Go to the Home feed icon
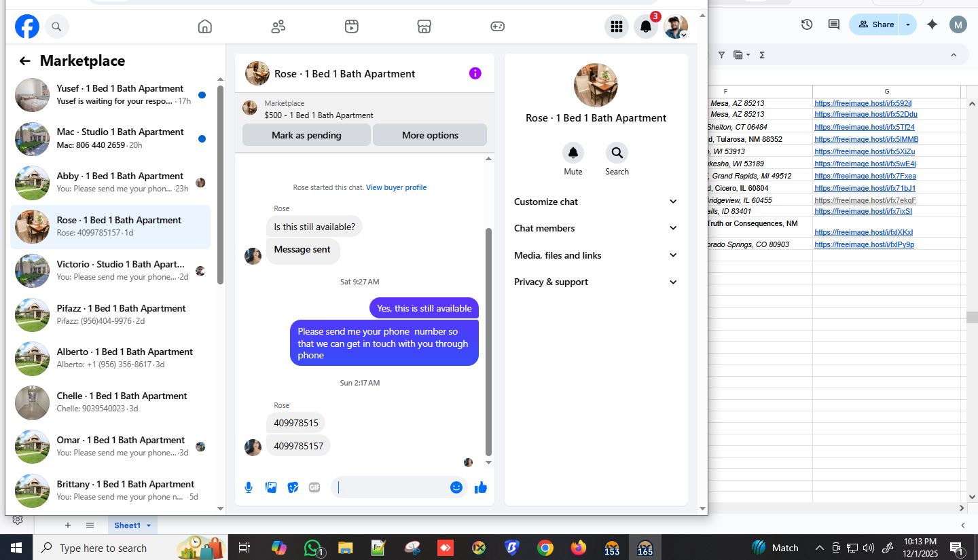 pyautogui.click(x=204, y=26)
